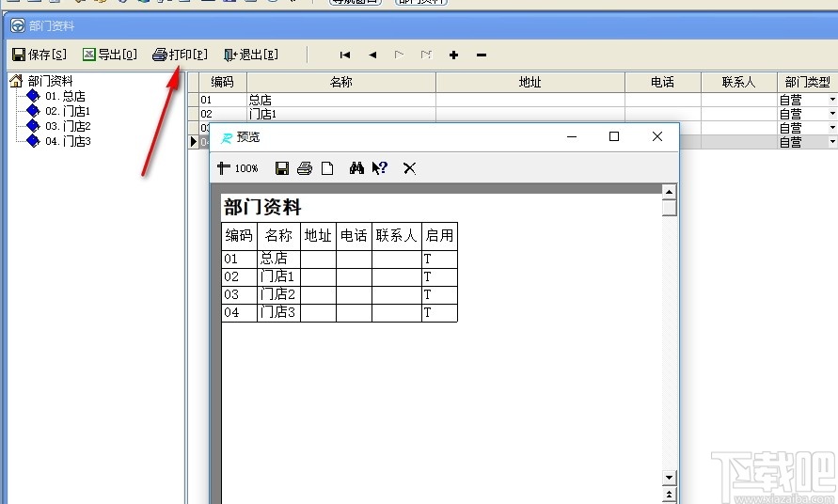Viewport: 838px width, 504px height.
Task: Click code cell 01 in main grid
Action: [x=222, y=100]
